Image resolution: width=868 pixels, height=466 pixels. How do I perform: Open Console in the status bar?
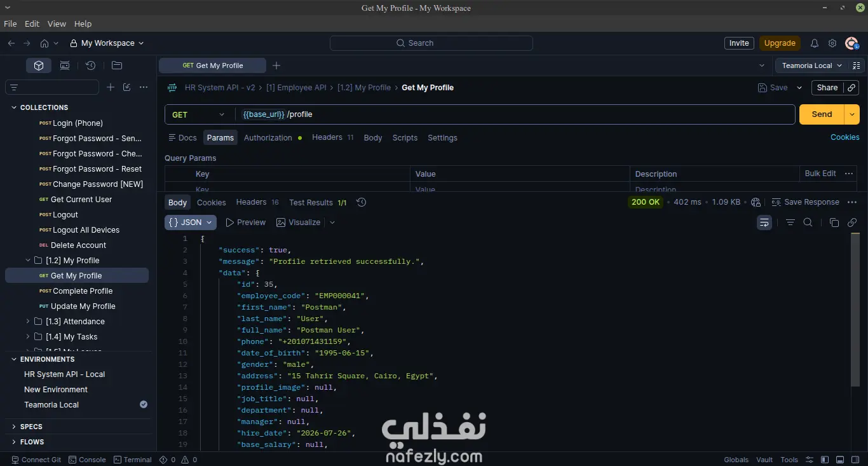tap(87, 460)
